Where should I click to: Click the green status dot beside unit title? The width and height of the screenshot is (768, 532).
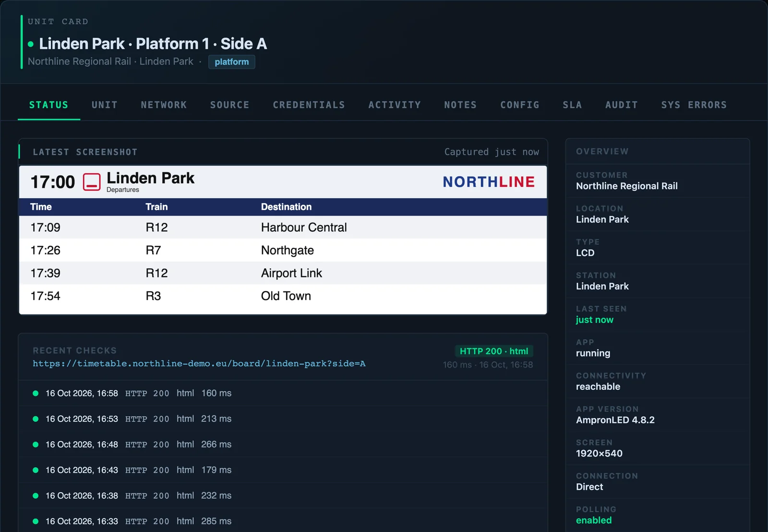31,44
